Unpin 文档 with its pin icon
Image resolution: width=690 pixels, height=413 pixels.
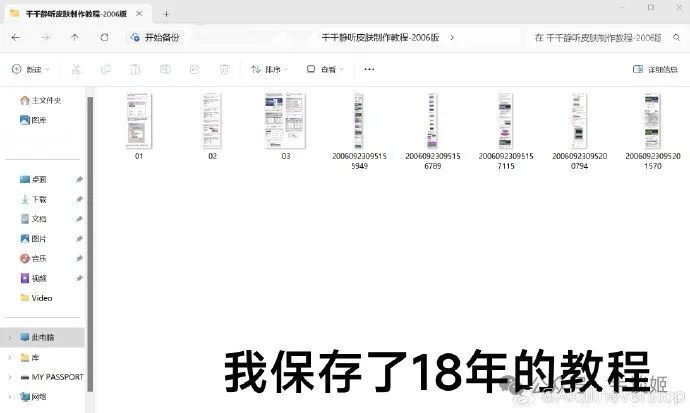coord(79,219)
